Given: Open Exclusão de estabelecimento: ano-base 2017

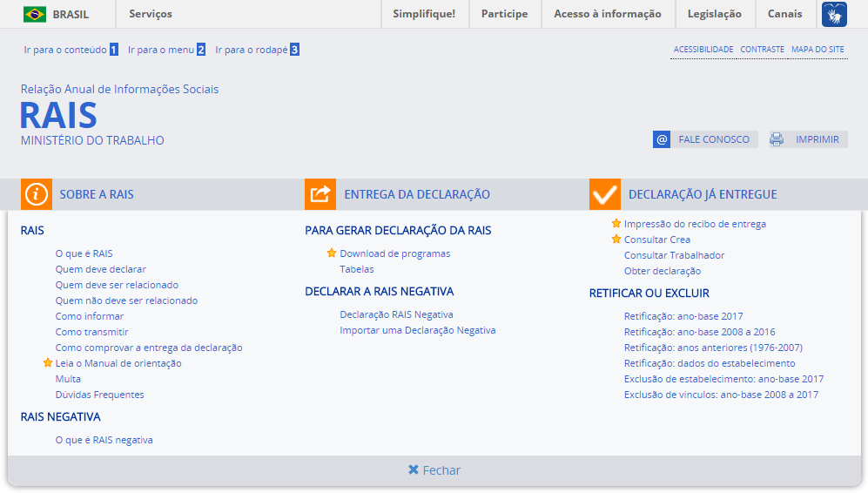Looking at the screenshot, I should tap(724, 379).
